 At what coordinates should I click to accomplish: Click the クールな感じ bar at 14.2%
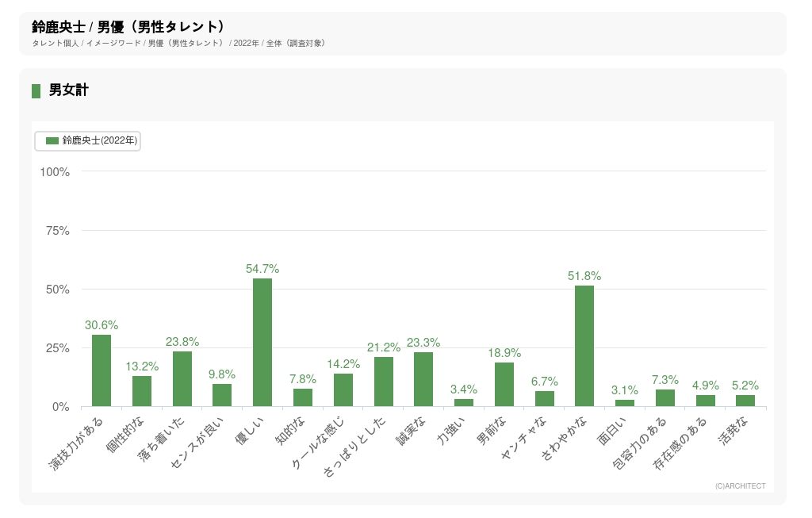click(x=343, y=390)
